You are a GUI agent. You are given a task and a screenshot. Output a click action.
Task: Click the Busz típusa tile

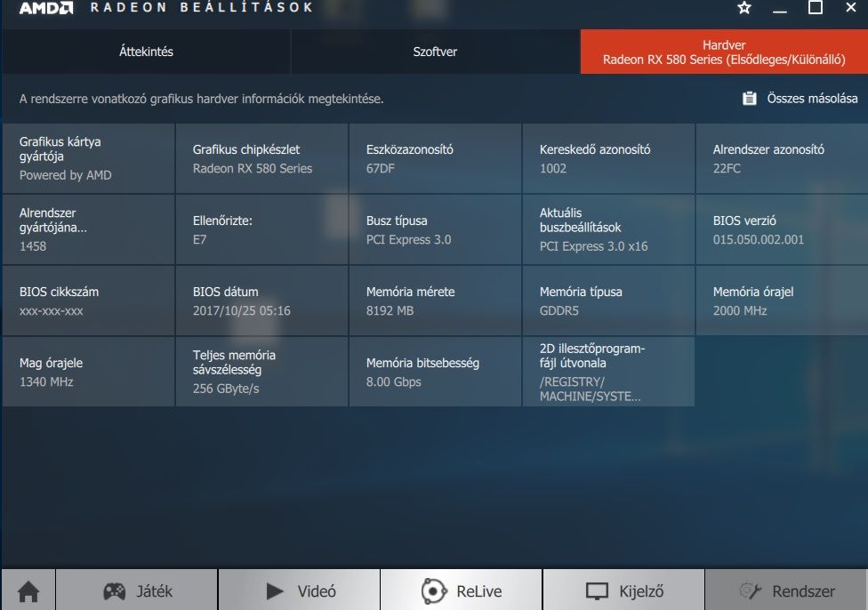pyautogui.click(x=435, y=229)
